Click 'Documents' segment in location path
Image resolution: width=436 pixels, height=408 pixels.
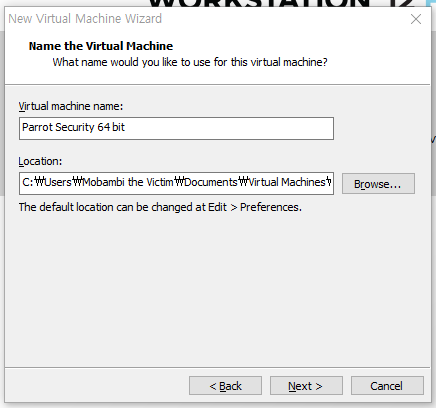tap(211, 182)
